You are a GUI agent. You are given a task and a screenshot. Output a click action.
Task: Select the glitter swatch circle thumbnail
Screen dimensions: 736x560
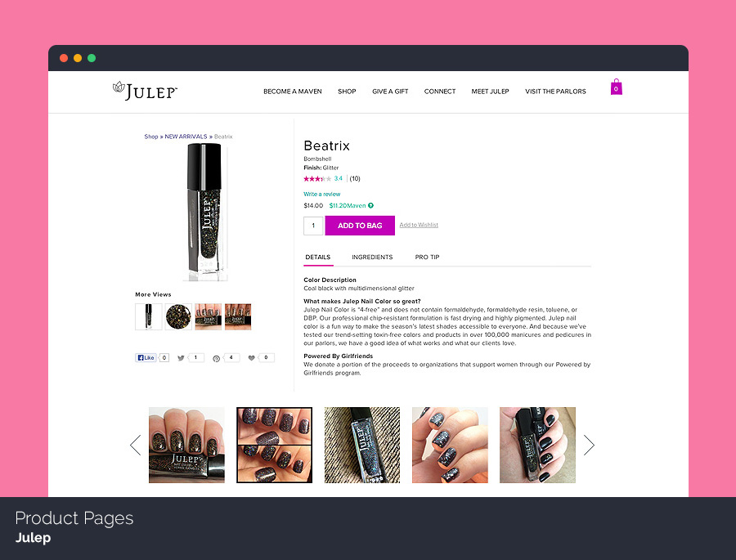click(x=178, y=317)
